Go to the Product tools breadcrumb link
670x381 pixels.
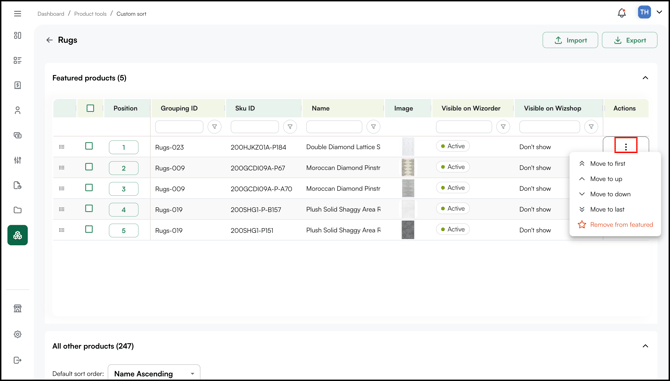pyautogui.click(x=90, y=14)
